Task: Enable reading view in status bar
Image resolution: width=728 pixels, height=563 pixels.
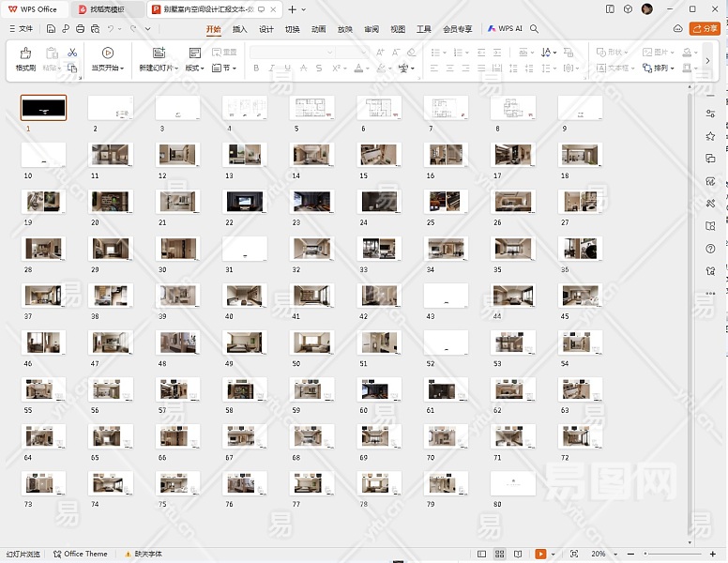Action: [x=517, y=555]
